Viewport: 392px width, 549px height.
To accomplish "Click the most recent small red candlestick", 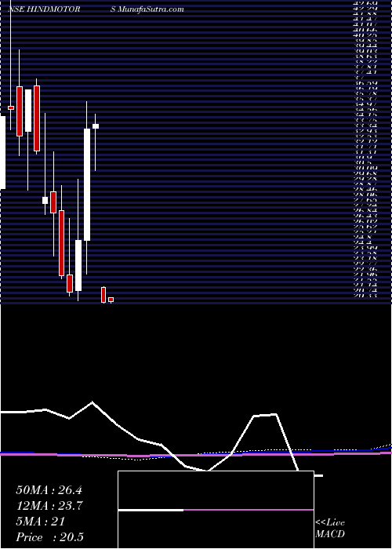I will coord(111,300).
